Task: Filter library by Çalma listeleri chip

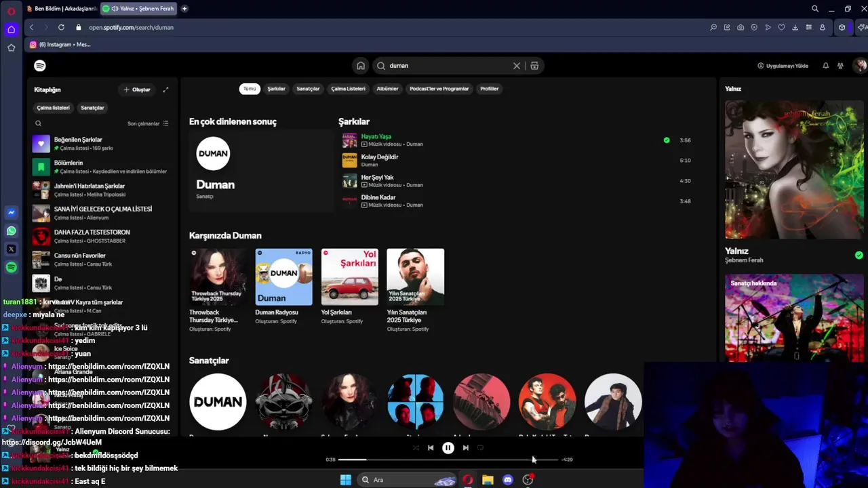Action: click(x=53, y=108)
